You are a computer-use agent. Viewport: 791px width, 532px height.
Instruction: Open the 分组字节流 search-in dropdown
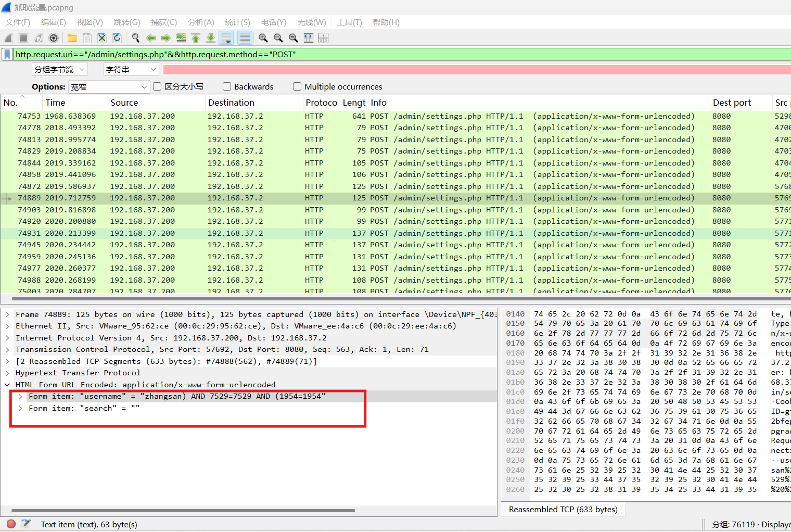tap(59, 69)
